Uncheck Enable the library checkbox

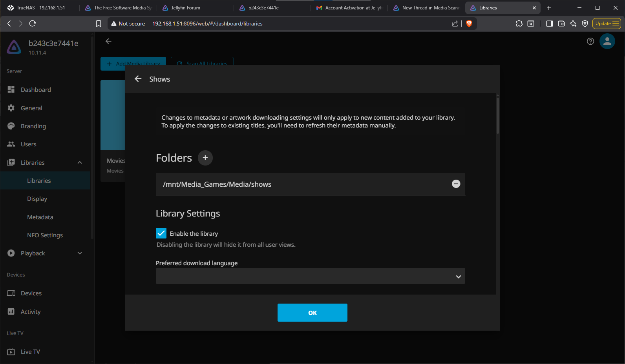(x=161, y=233)
